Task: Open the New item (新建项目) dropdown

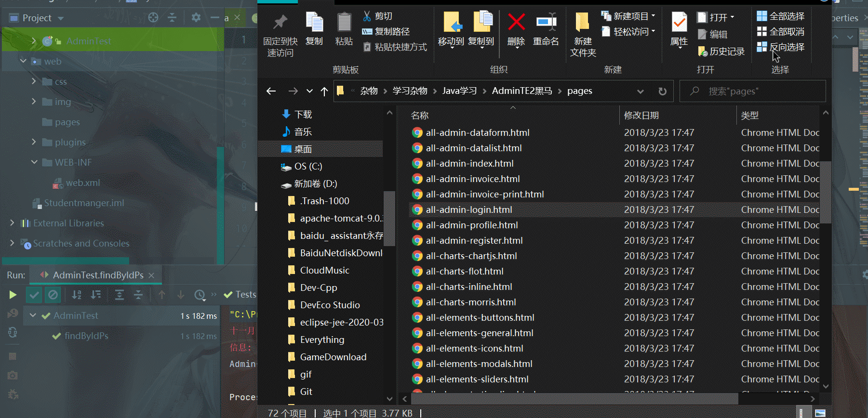Action: (x=628, y=16)
